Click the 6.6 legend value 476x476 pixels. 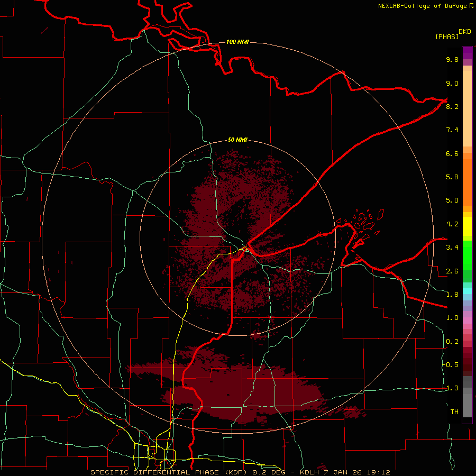pos(452,153)
